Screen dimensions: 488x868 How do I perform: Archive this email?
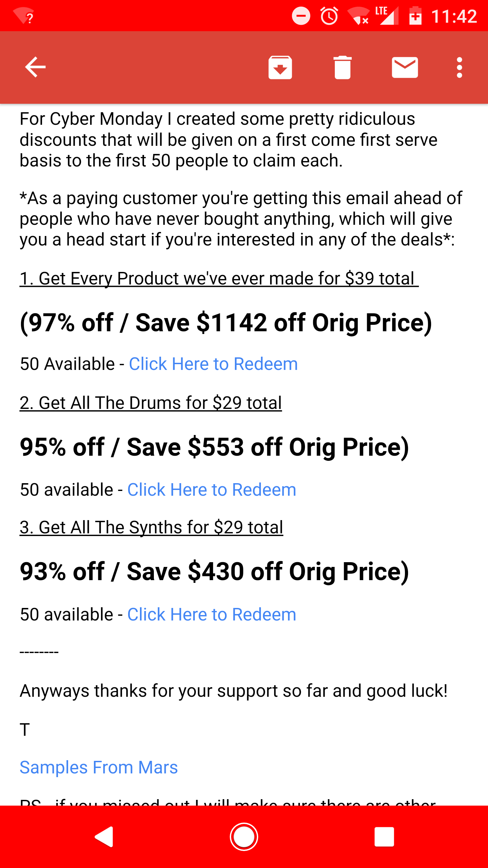280,67
